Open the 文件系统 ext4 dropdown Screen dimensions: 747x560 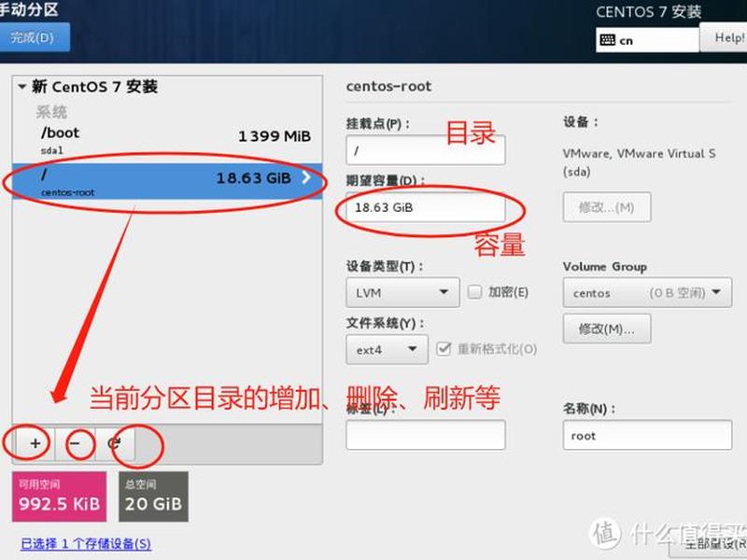387,349
